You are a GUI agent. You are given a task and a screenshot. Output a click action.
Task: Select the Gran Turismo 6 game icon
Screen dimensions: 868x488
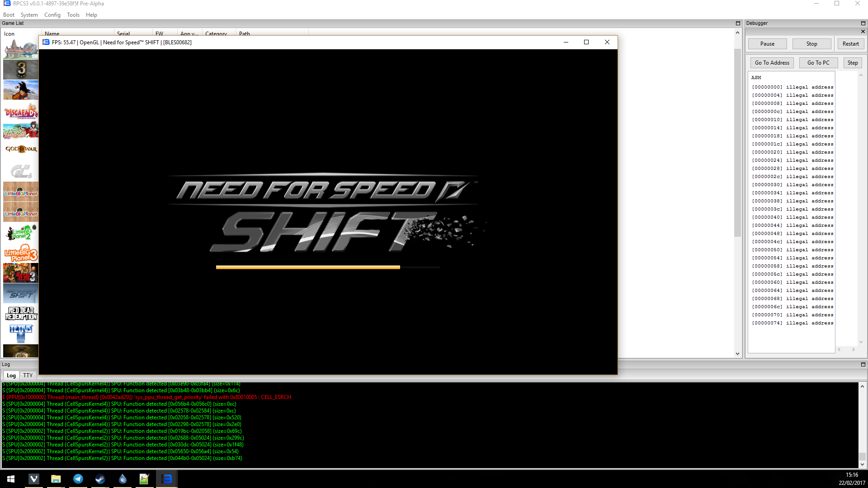coord(21,172)
